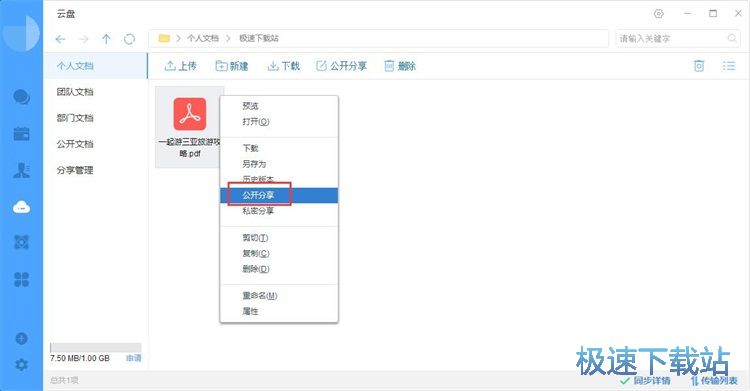Click the search magnifier icon
750x391 pixels.
tap(732, 38)
